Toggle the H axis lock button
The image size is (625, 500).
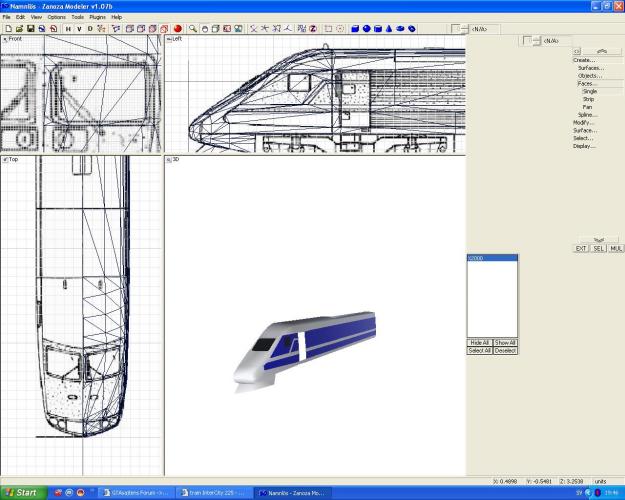click(x=68, y=29)
